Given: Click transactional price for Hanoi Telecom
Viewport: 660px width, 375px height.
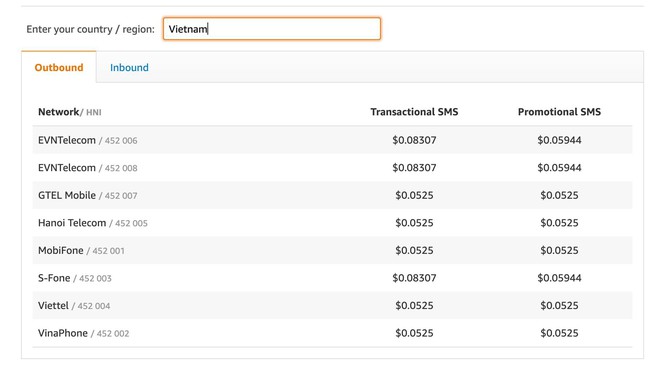Looking at the screenshot, I should click(x=414, y=223).
